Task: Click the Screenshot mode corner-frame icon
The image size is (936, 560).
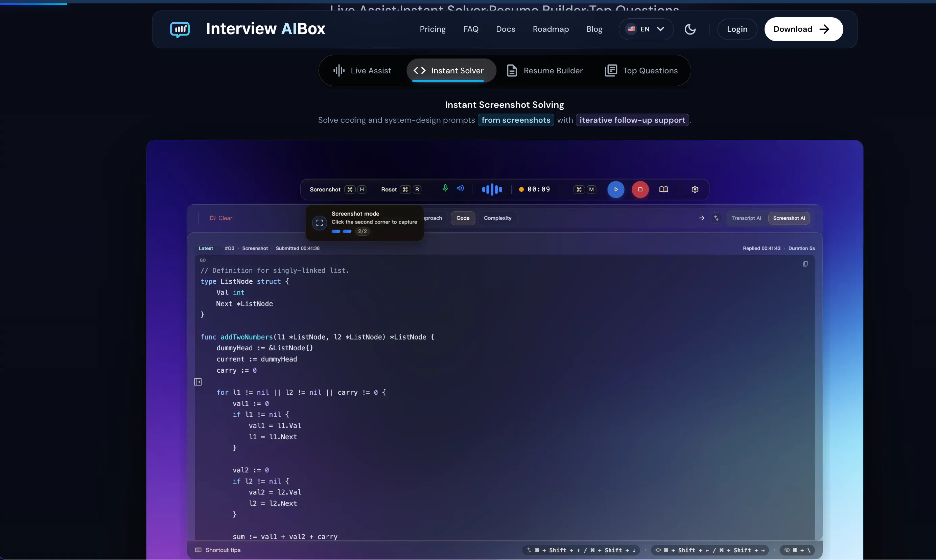Action: coord(319,223)
